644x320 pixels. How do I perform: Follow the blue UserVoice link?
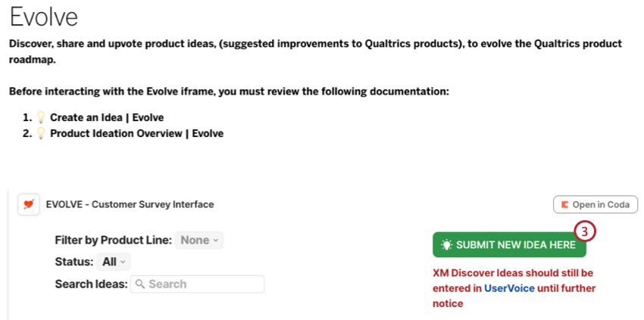(509, 288)
